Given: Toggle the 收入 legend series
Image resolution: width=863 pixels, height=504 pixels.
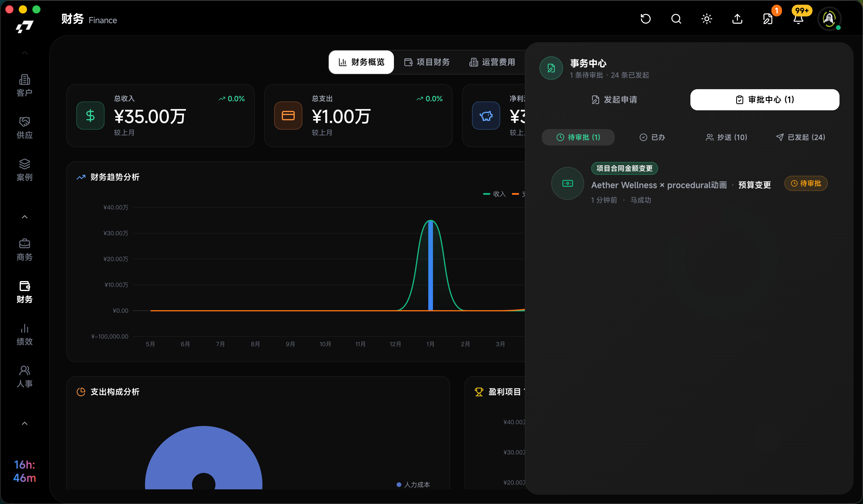Looking at the screenshot, I should (x=494, y=194).
